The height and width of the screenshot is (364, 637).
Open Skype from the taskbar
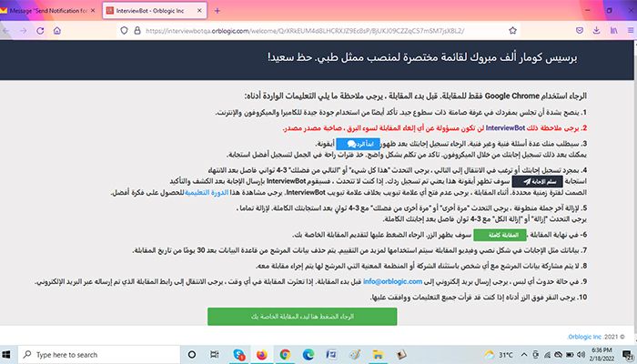point(238,355)
